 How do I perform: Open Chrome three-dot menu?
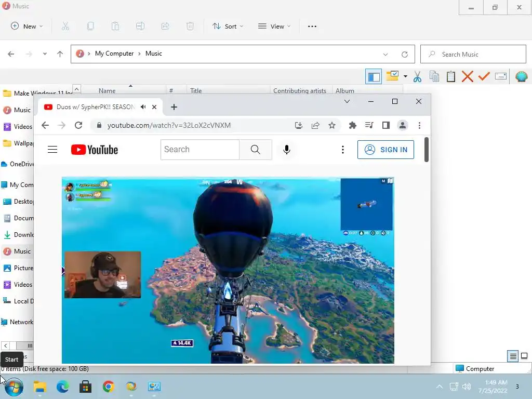419,126
